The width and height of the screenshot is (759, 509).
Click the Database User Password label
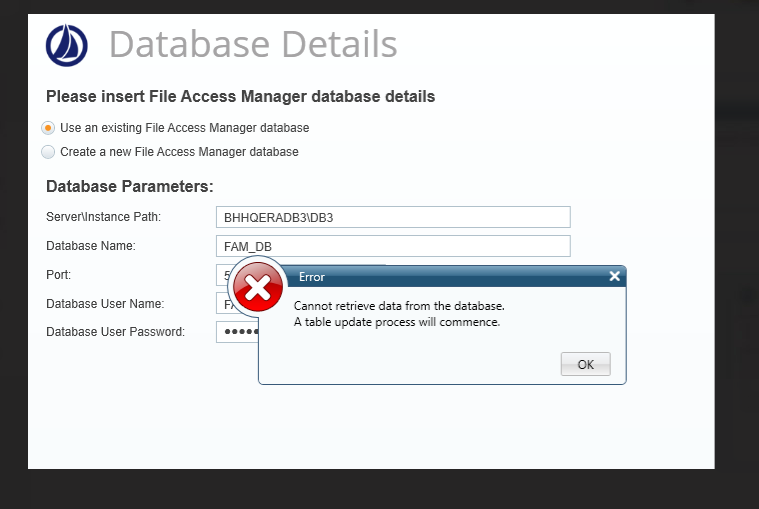[x=115, y=332]
